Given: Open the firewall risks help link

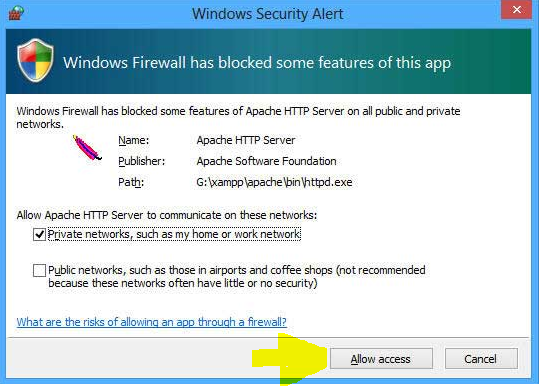Looking at the screenshot, I should pos(151,322).
